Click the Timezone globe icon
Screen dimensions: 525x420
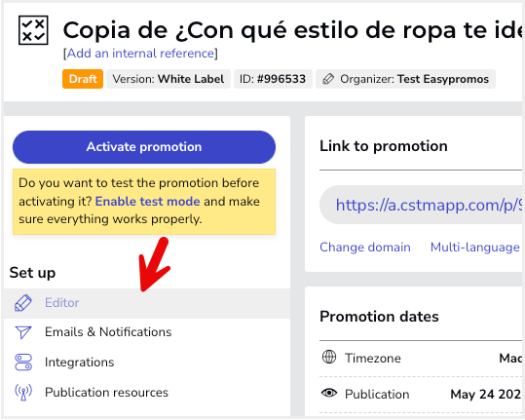[329, 357]
